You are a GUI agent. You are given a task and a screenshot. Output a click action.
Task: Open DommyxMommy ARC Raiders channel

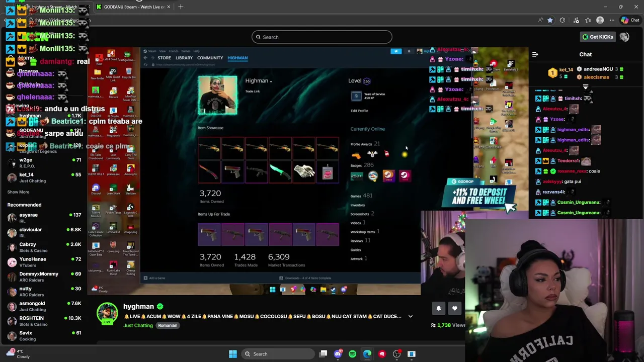[x=44, y=277]
